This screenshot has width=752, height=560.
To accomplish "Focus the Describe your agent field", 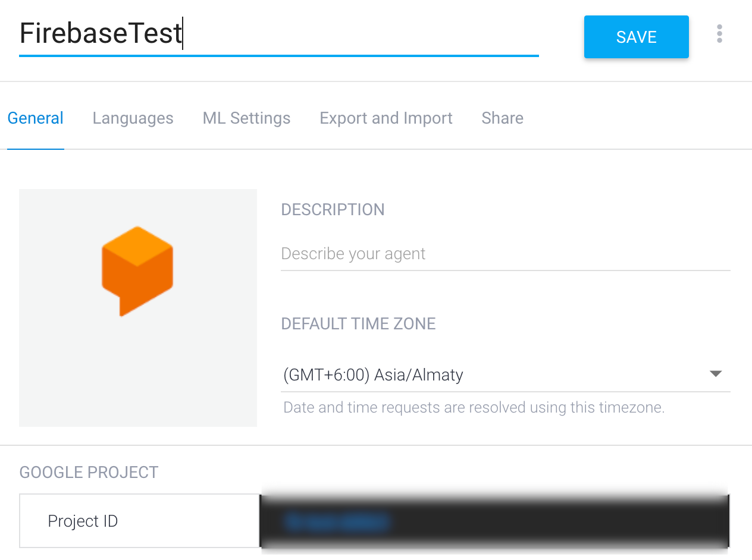I will (x=505, y=254).
